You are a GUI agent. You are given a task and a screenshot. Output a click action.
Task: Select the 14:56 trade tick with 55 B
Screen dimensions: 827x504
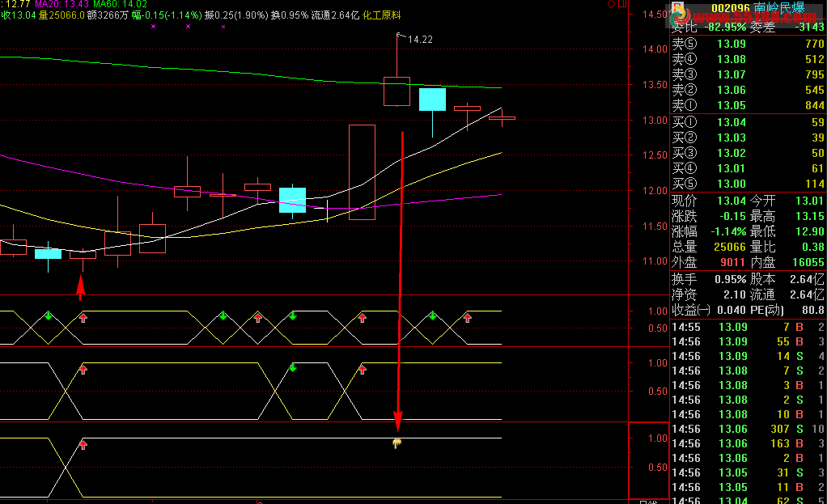point(748,341)
